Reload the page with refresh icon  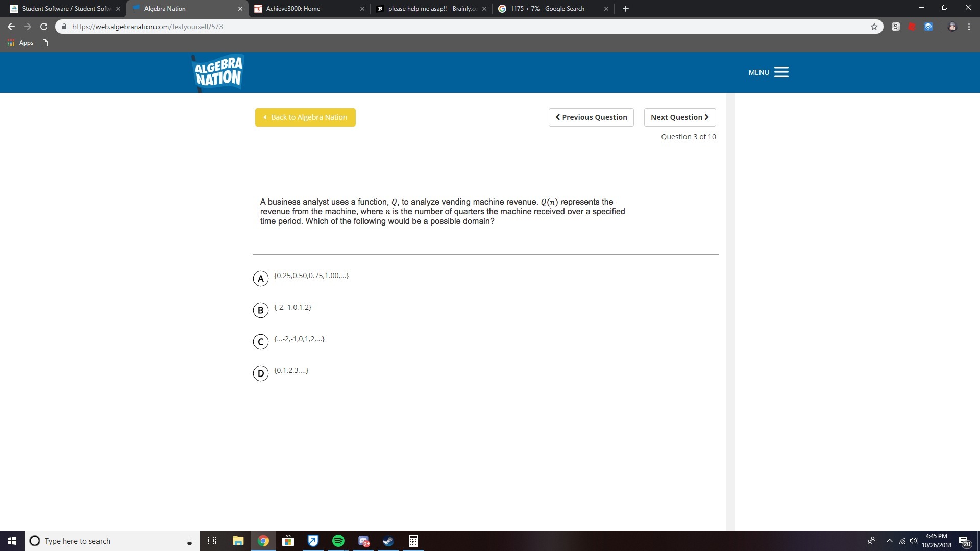pos(44,27)
